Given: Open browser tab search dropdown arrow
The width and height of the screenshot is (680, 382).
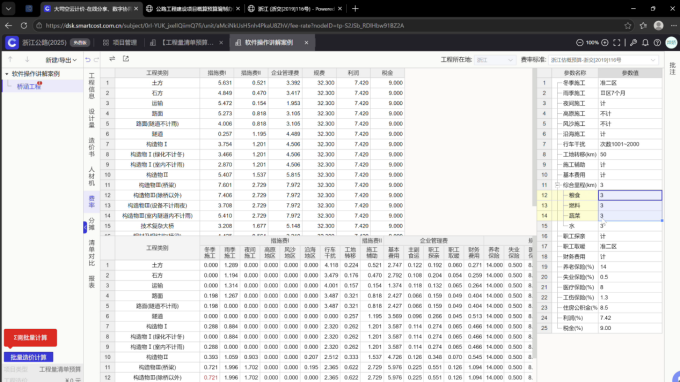Looking at the screenshot, I should [8, 8].
